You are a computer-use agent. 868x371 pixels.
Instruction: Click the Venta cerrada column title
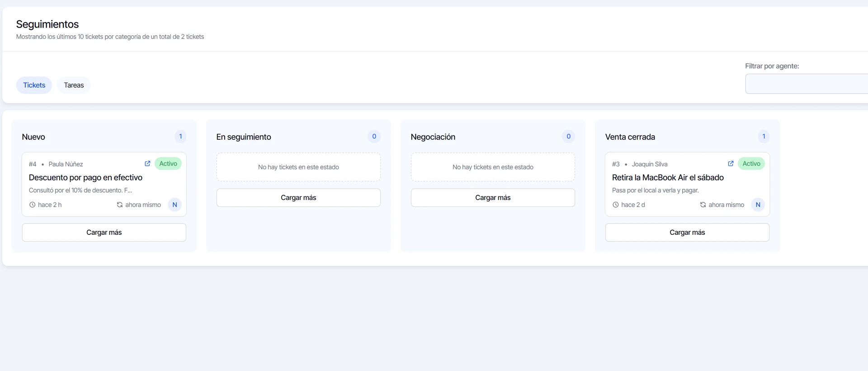(630, 137)
